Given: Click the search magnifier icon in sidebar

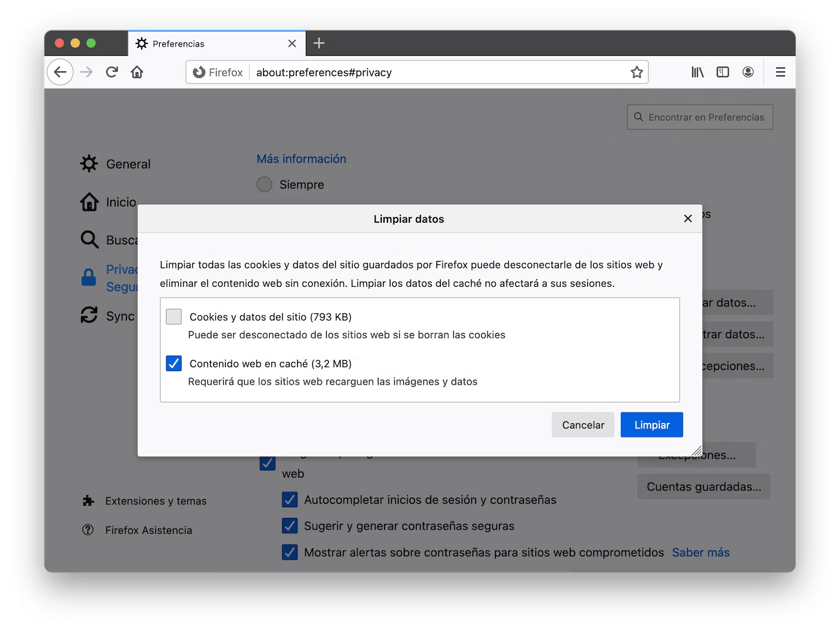Looking at the screenshot, I should 89,240.
